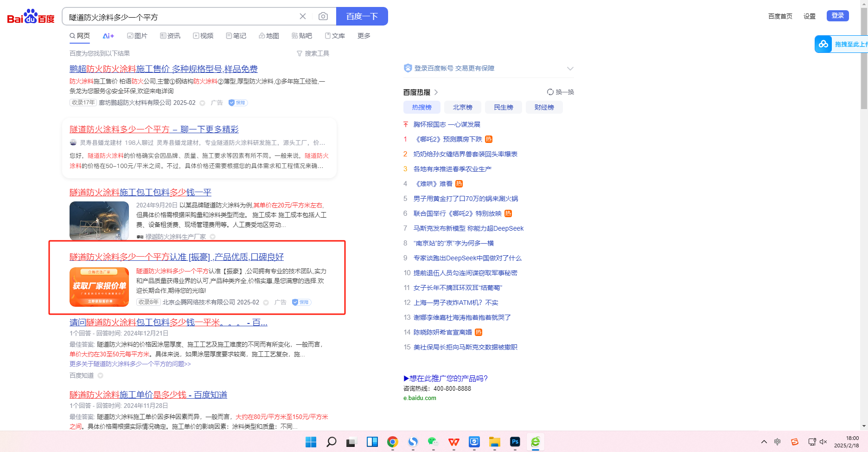Open the AI+ search mode
Image resolution: width=868 pixels, height=452 pixels.
tap(108, 36)
